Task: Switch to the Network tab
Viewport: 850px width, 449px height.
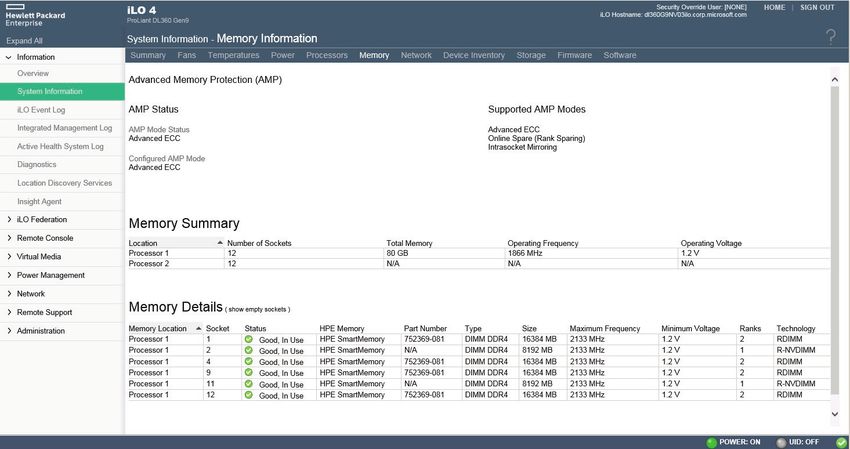Action: (x=416, y=55)
